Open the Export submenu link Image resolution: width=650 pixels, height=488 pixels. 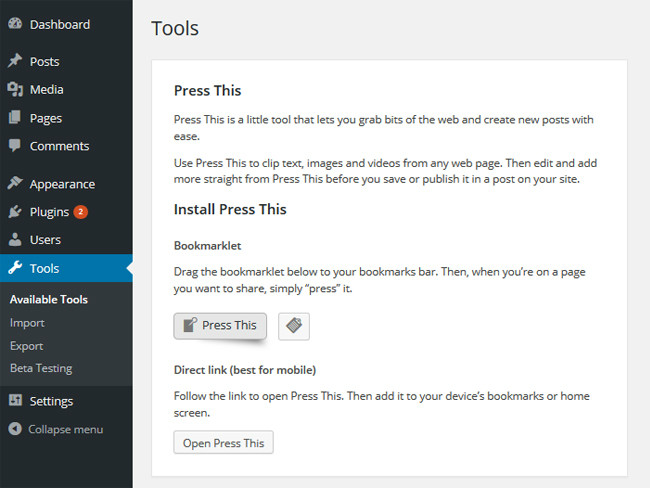[27, 346]
